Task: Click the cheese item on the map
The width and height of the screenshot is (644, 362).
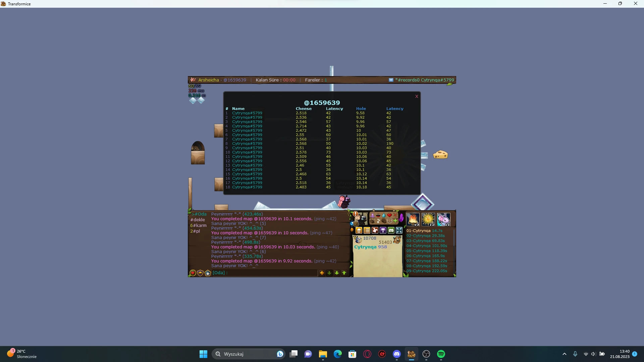Action: [x=440, y=155]
